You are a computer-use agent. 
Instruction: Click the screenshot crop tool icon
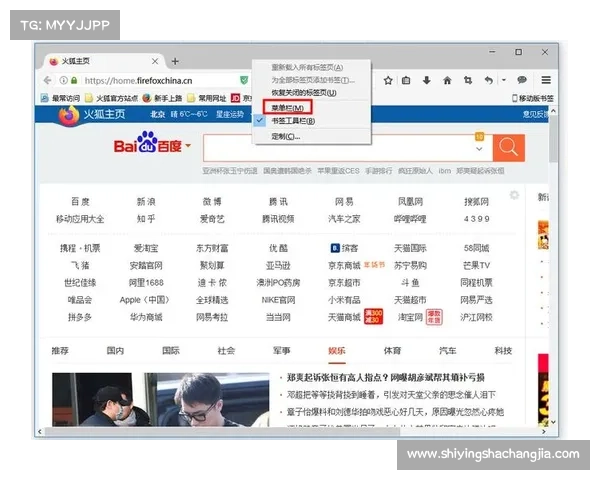coord(467,80)
